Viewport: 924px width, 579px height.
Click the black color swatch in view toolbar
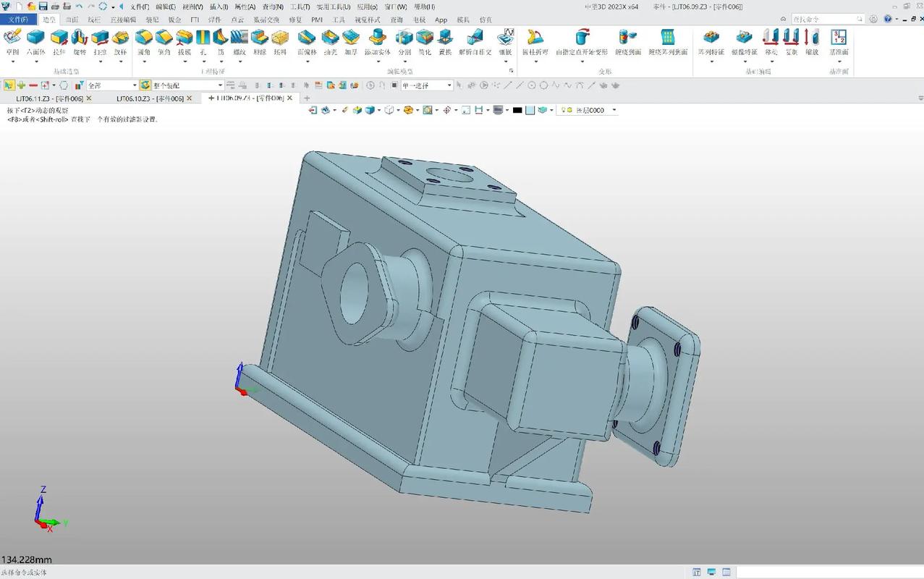point(516,110)
